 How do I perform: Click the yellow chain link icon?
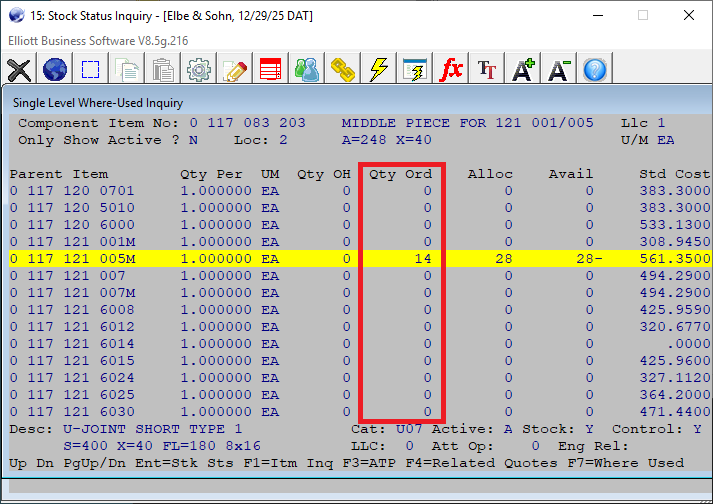click(343, 70)
